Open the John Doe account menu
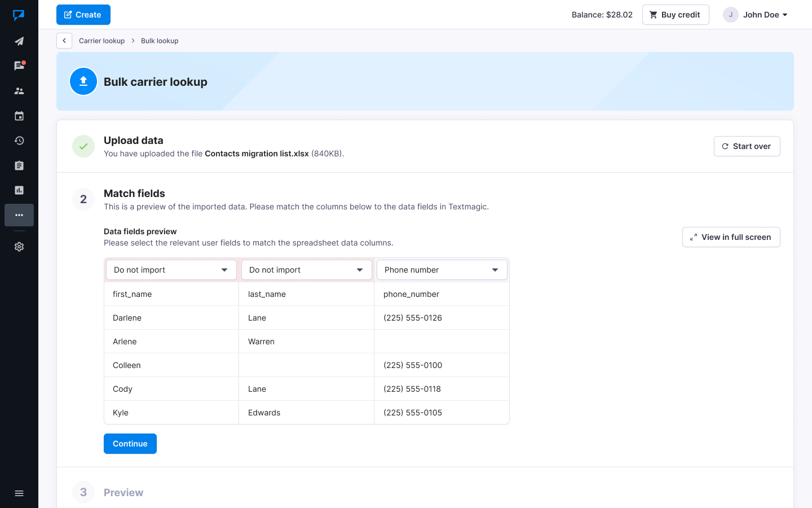The width and height of the screenshot is (812, 508). click(x=756, y=15)
